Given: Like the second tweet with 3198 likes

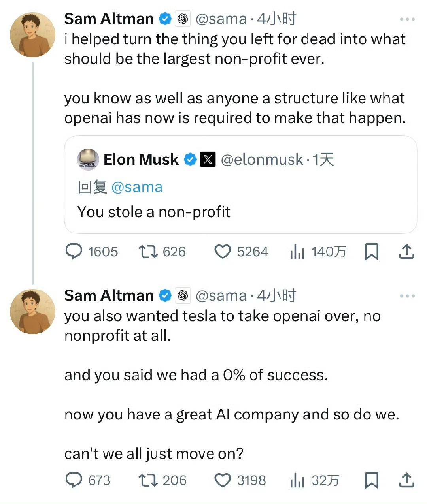Looking at the screenshot, I should pos(223,480).
